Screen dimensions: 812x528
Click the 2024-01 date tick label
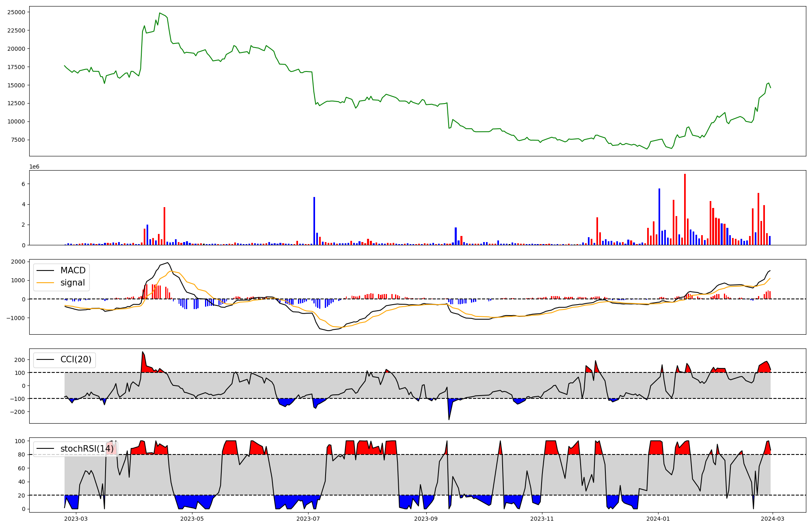coord(658,519)
